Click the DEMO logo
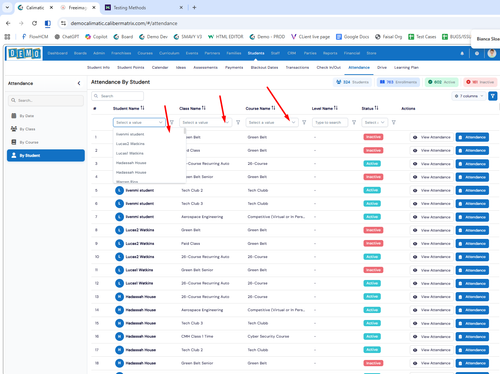 24,53
